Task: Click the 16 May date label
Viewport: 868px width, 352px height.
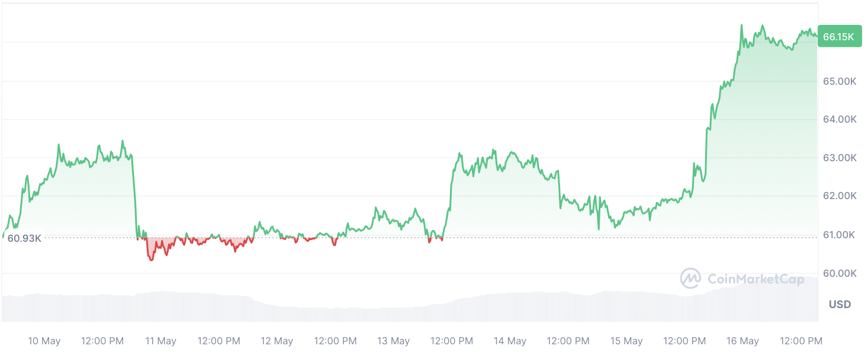Action: tap(742, 341)
